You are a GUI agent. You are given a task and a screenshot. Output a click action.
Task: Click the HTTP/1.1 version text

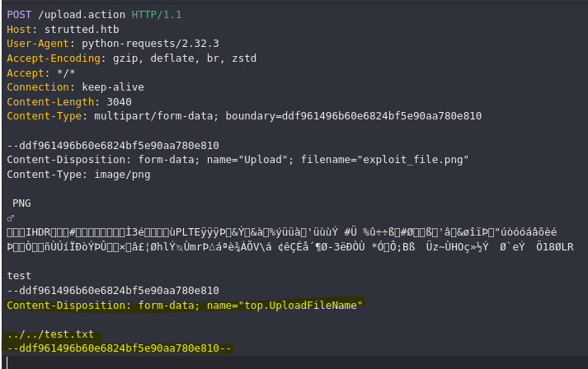click(x=157, y=15)
